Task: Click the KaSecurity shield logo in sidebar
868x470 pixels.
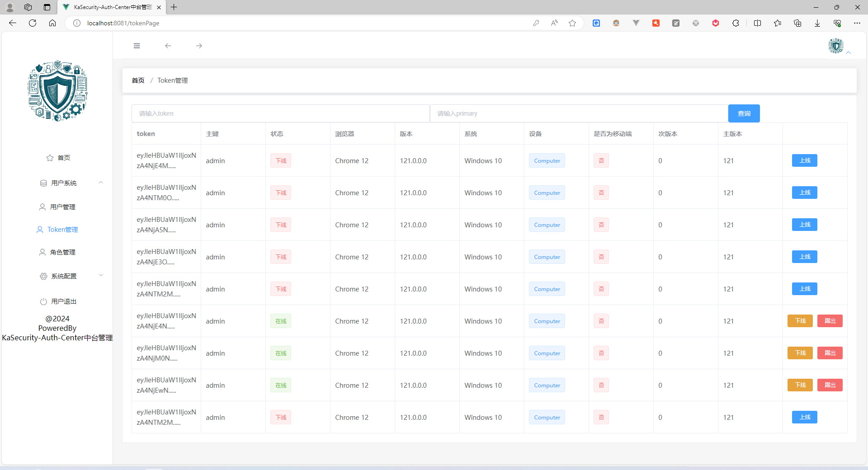Action: click(57, 91)
